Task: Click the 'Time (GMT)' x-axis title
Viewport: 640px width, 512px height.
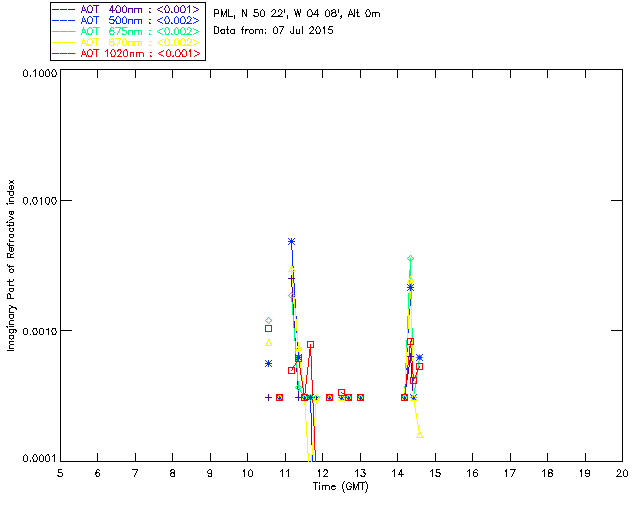Action: (x=340, y=487)
